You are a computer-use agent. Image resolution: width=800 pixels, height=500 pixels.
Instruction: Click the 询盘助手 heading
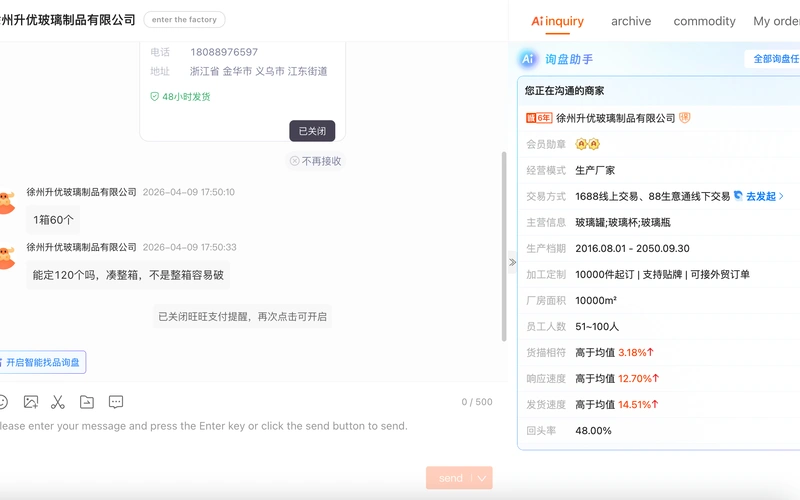(569, 59)
